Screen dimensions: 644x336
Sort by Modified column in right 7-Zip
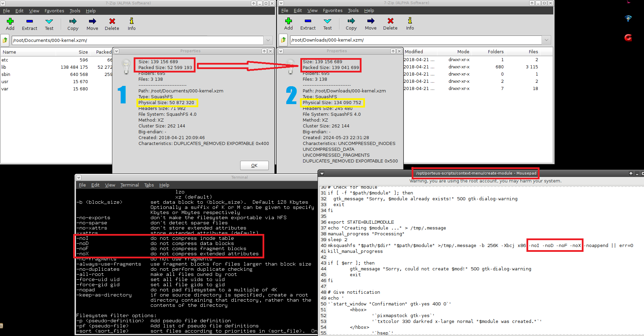(420, 52)
